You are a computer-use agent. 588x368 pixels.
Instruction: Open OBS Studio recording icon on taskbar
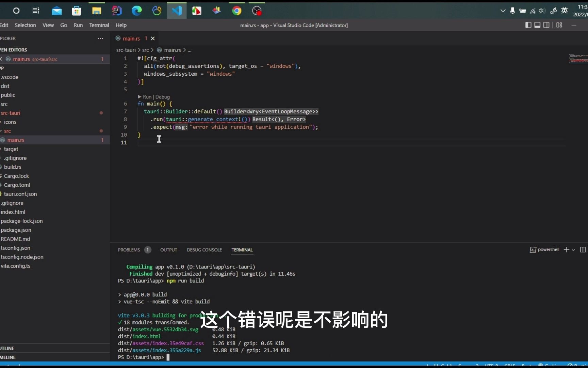257,11
